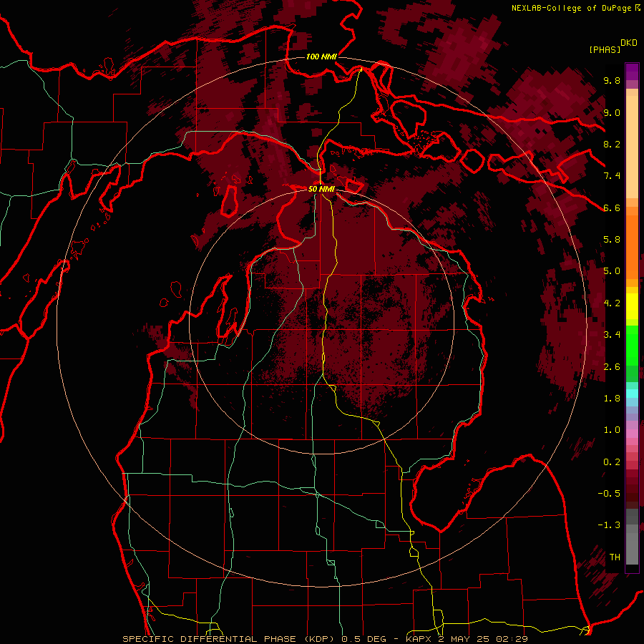Click the 1.8 value on color scale
Screen dimensions: 644x644
[x=612, y=399]
